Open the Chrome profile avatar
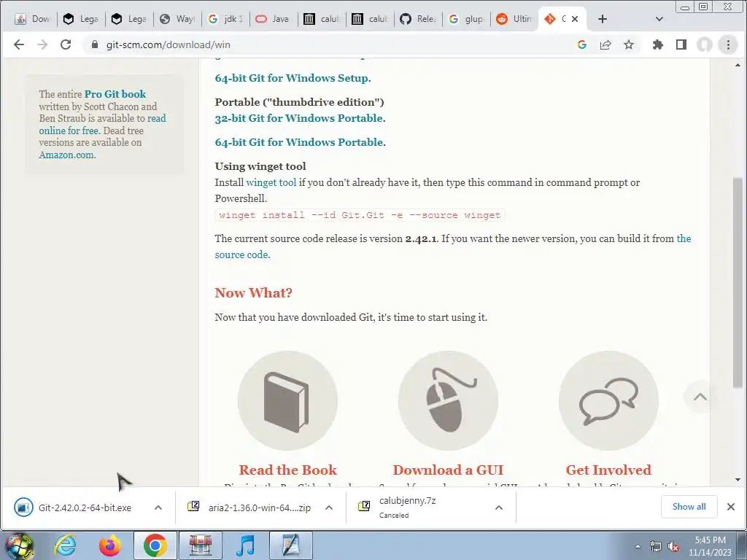The height and width of the screenshot is (560, 747). [x=705, y=44]
